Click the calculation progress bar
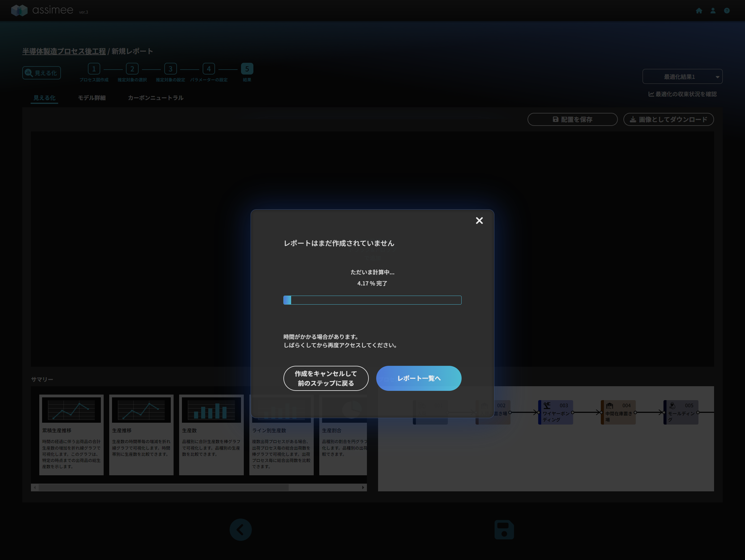Viewport: 745px width, 560px height. coord(372,300)
